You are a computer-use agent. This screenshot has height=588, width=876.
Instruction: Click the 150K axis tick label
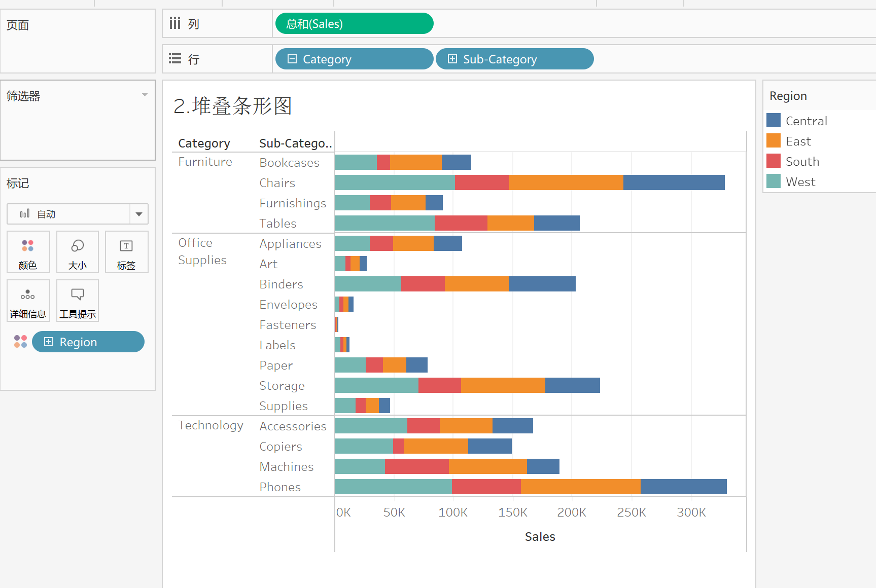[x=513, y=512]
